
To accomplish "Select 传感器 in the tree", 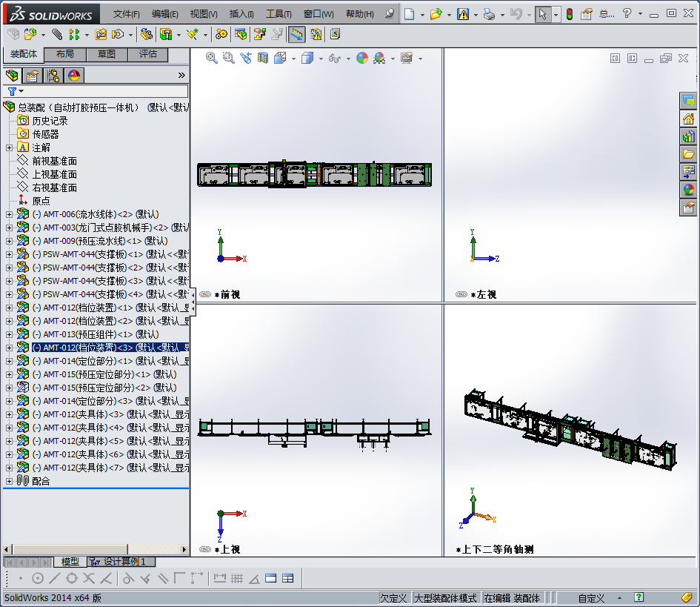I will (x=45, y=134).
